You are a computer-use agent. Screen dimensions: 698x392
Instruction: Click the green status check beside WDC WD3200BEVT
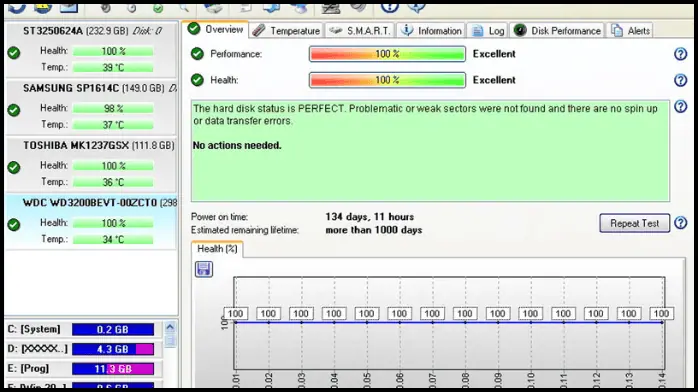[14, 225]
